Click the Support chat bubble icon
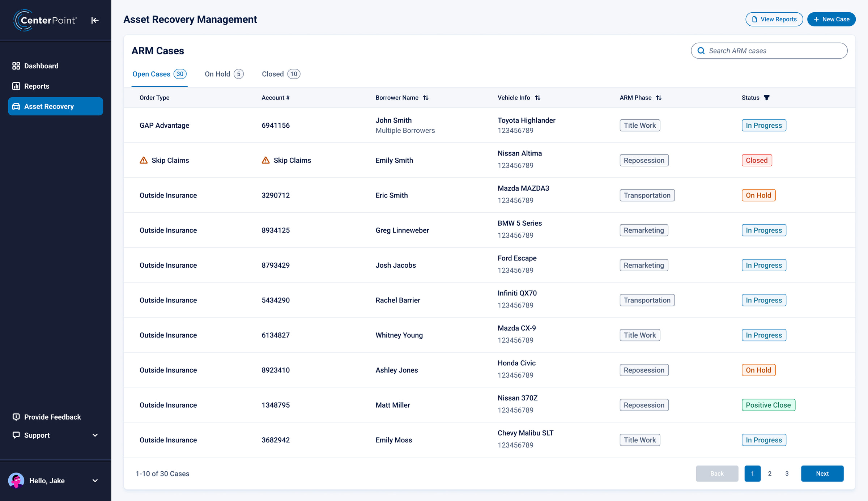Image resolution: width=868 pixels, height=501 pixels. pyautogui.click(x=16, y=435)
